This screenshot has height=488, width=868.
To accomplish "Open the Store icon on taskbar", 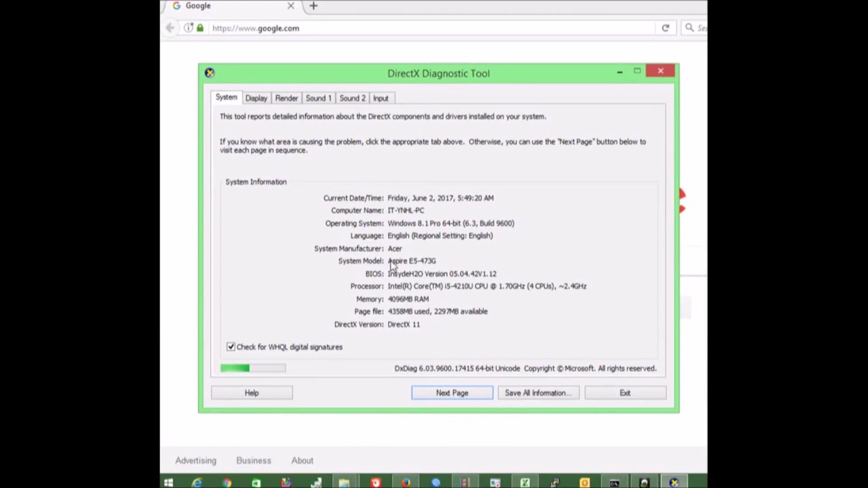I will pyautogui.click(x=256, y=483).
